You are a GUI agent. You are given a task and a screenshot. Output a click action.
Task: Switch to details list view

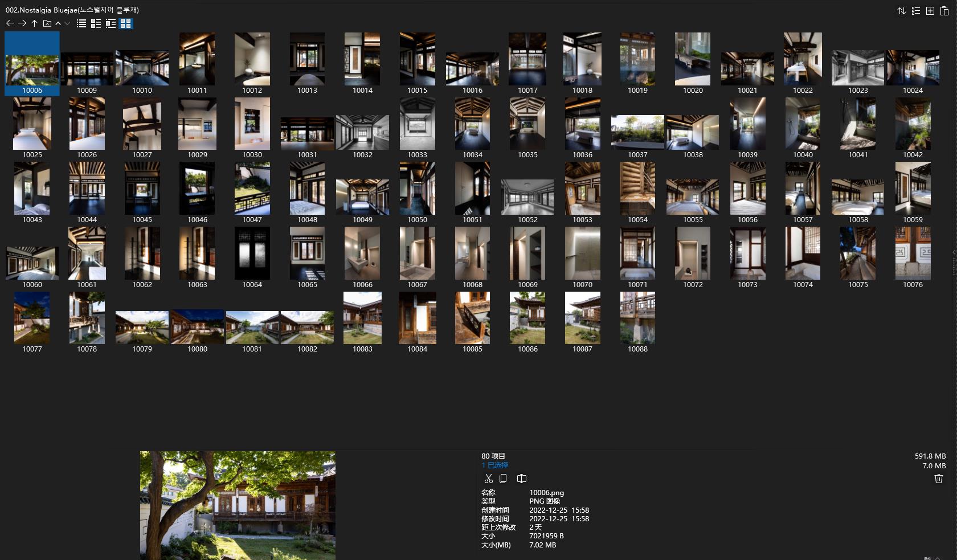(x=96, y=23)
